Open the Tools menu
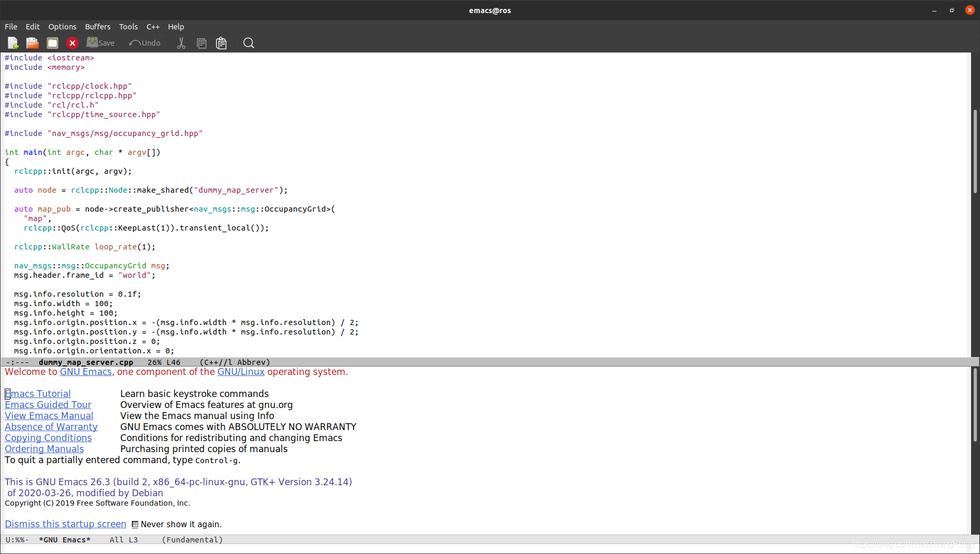Image resolution: width=980 pixels, height=554 pixels. click(128, 27)
